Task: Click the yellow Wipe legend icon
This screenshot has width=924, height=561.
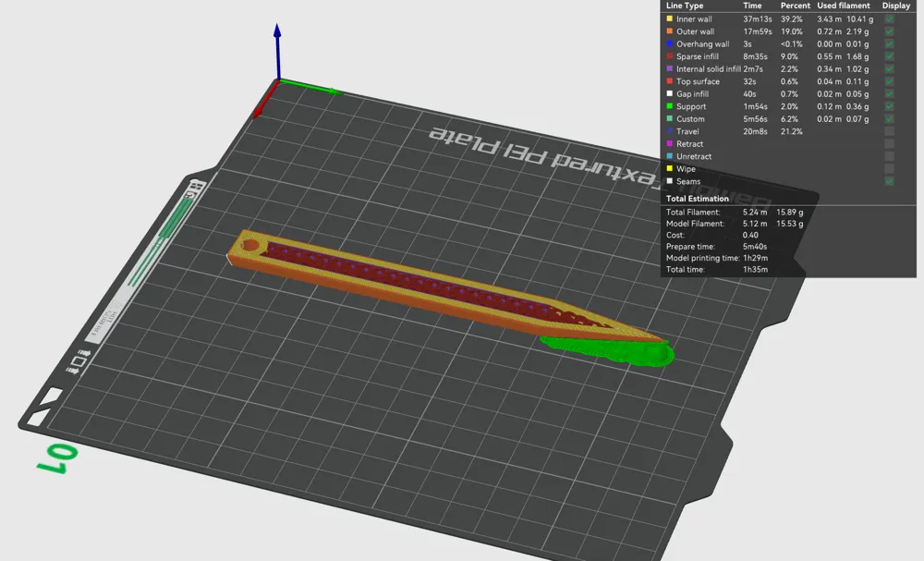Action: point(670,169)
